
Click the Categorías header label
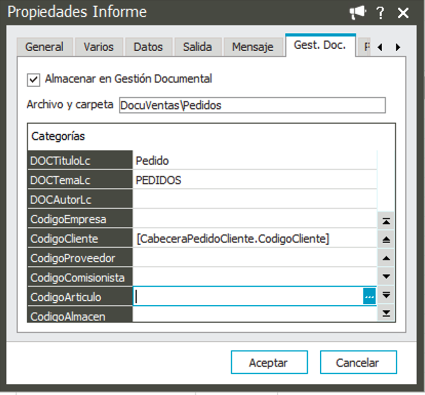[x=58, y=136]
